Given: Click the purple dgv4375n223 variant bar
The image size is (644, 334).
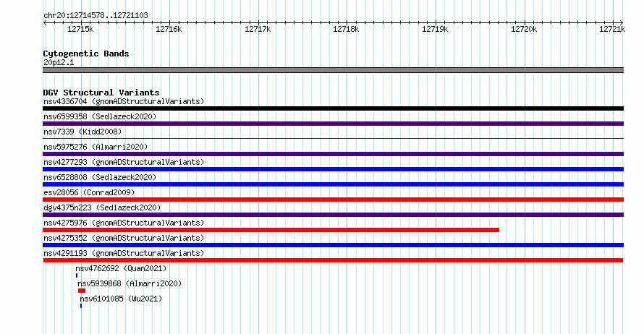Looking at the screenshot, I should [x=333, y=215].
